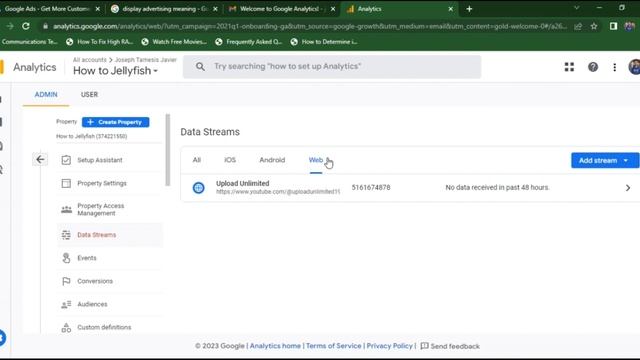Expand Upload Unlimited stream details chevron
This screenshot has width=640, height=360.
628,188
